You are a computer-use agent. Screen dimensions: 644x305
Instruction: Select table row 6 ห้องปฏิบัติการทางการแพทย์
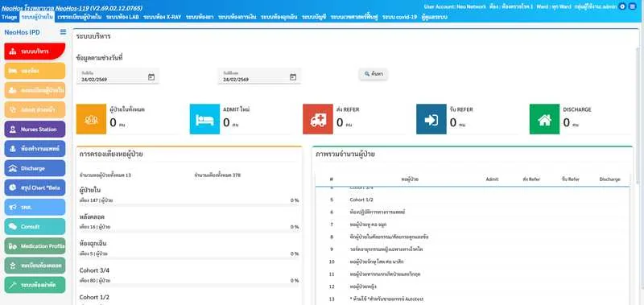(x=473, y=212)
